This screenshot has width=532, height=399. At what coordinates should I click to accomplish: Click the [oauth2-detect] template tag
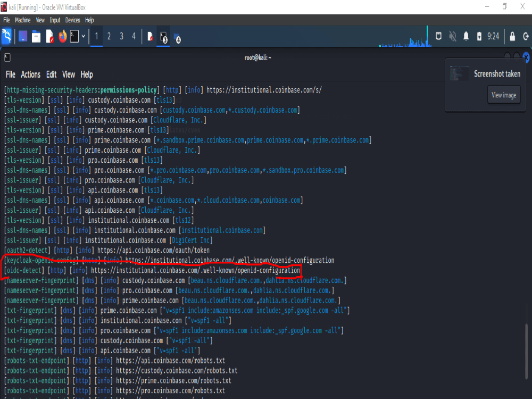pyautogui.click(x=28, y=251)
